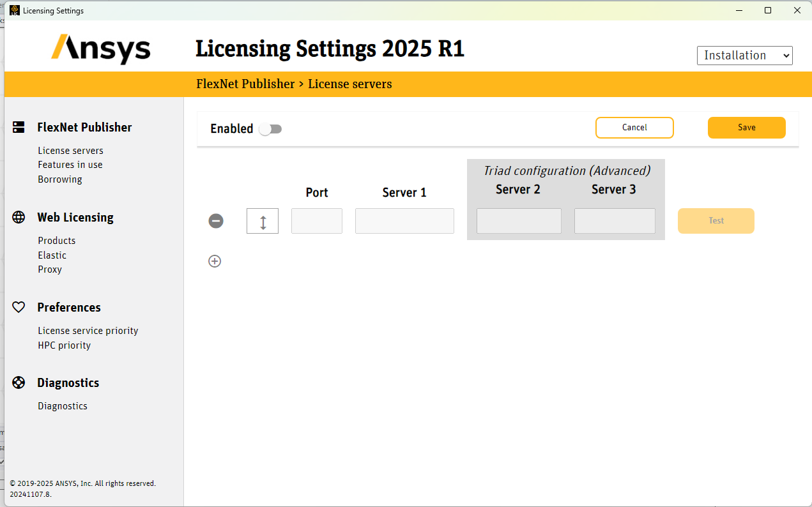The width and height of the screenshot is (812, 507).
Task: Click the breadcrumb 'FlexNet Publisher > License servers'
Action: 294,84
